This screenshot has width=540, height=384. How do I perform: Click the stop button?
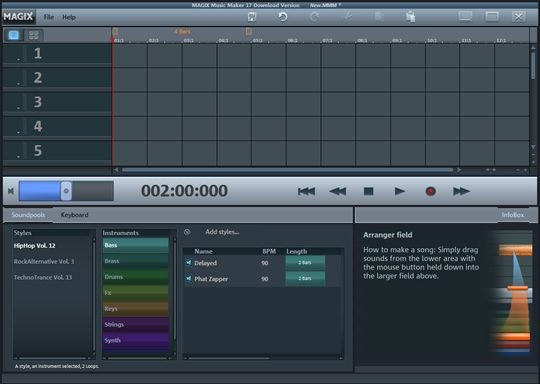[x=368, y=191]
